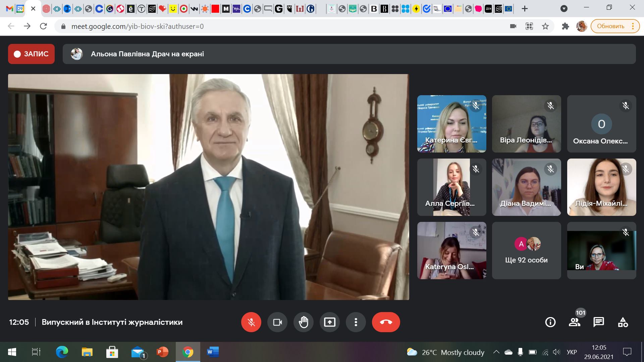
Task: Open more options three-dot menu
Action: coord(356,322)
